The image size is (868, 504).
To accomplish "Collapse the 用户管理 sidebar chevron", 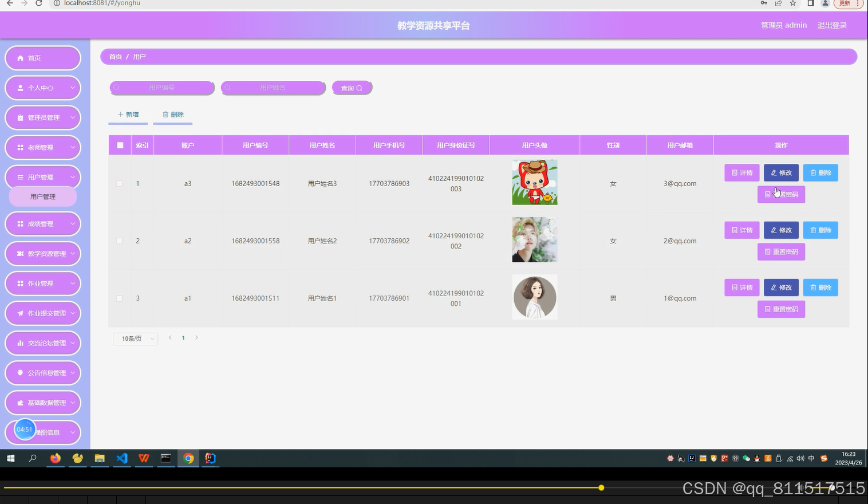I will (73, 177).
